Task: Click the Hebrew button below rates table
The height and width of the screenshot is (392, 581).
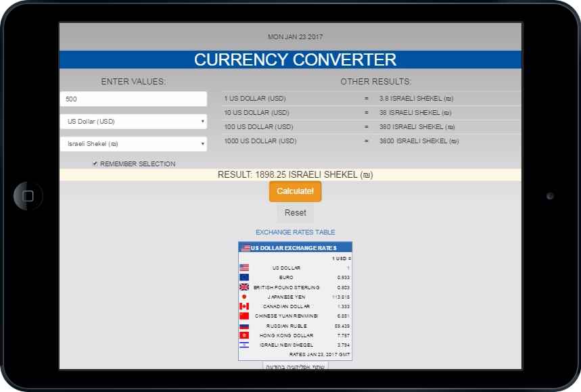Action: click(296, 366)
